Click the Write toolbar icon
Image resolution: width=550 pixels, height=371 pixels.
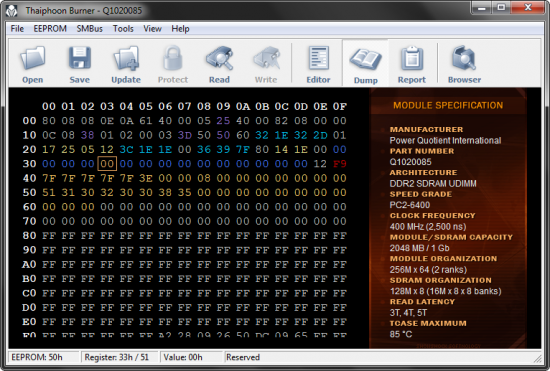[266, 58]
